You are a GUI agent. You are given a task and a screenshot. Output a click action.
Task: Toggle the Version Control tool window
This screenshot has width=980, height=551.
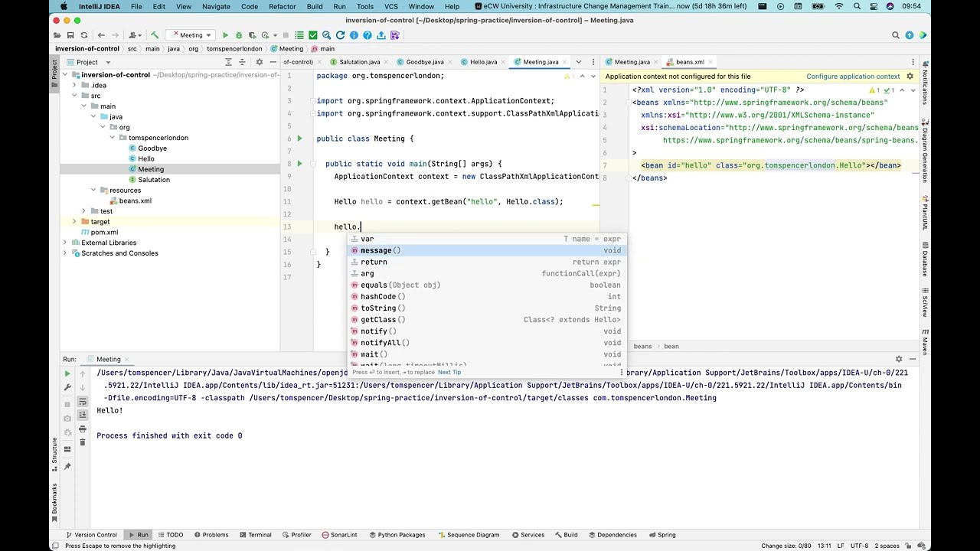(x=91, y=535)
